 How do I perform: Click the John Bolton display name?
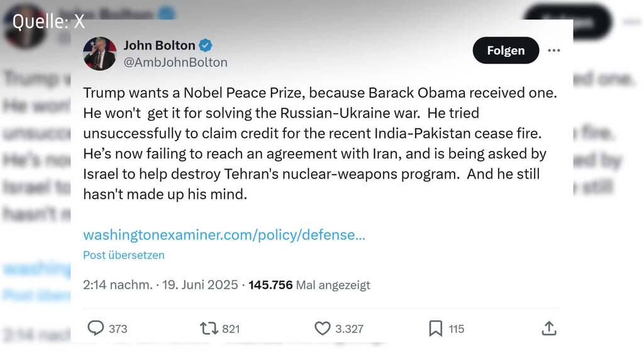click(160, 45)
